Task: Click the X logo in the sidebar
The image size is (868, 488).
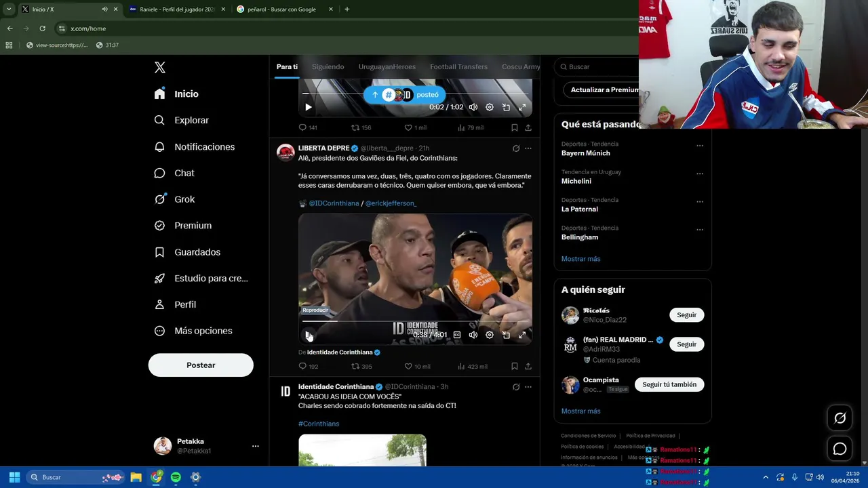Action: [159, 67]
